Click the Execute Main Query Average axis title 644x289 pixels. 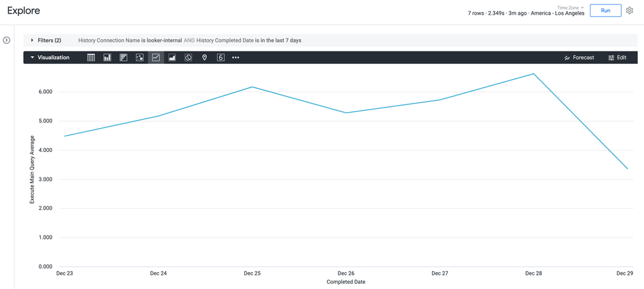coord(32,170)
